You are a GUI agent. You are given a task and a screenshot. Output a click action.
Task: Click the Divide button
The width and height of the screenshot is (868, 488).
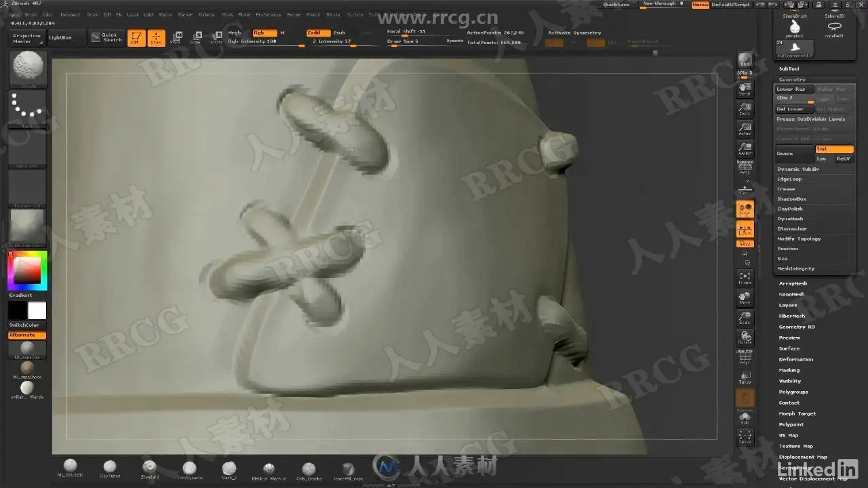tap(794, 154)
